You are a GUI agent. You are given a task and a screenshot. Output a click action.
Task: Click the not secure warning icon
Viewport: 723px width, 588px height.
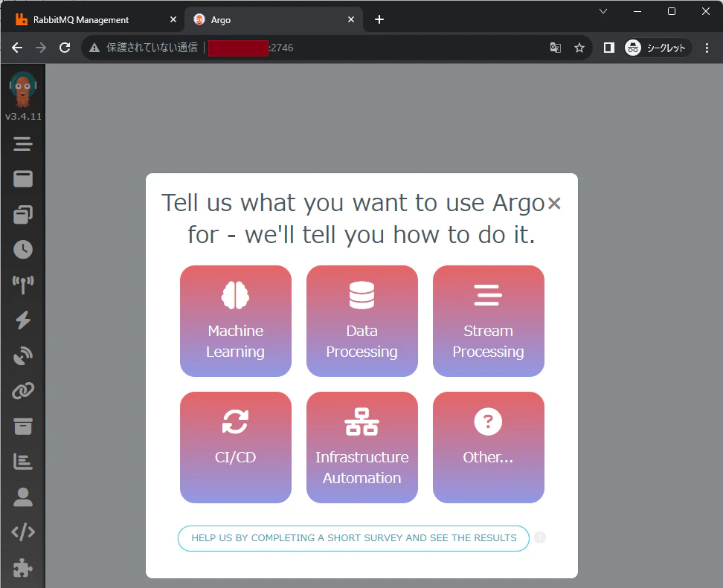[x=94, y=48]
